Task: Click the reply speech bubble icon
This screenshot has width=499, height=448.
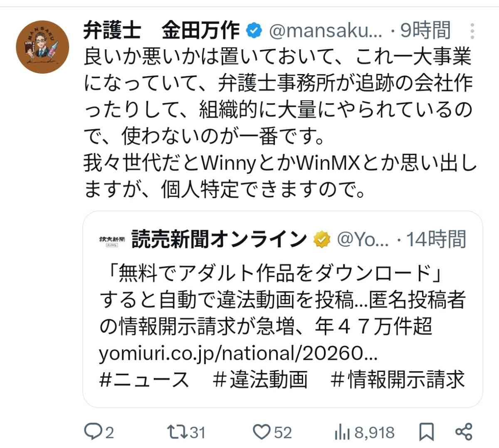Action: pyautogui.click(x=91, y=432)
